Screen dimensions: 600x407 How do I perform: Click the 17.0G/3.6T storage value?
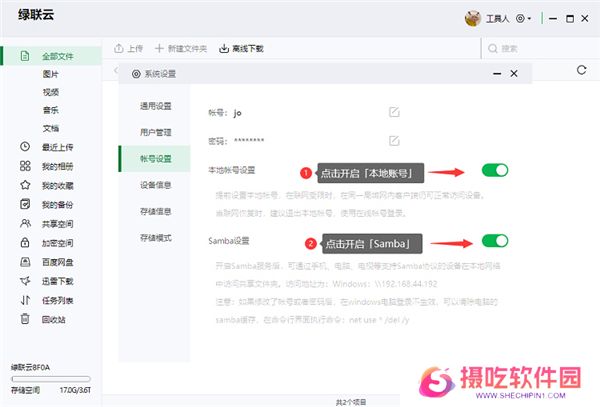point(75,390)
